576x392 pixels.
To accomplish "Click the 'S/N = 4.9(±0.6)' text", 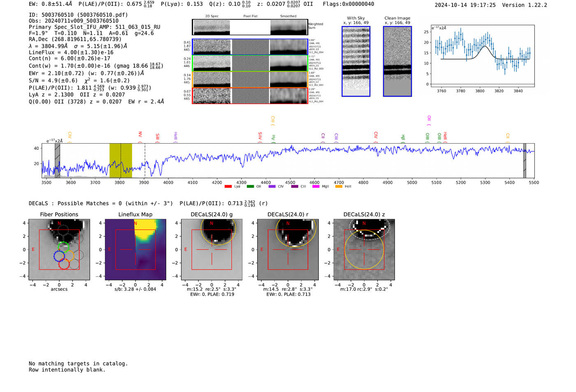I will 53,81.
